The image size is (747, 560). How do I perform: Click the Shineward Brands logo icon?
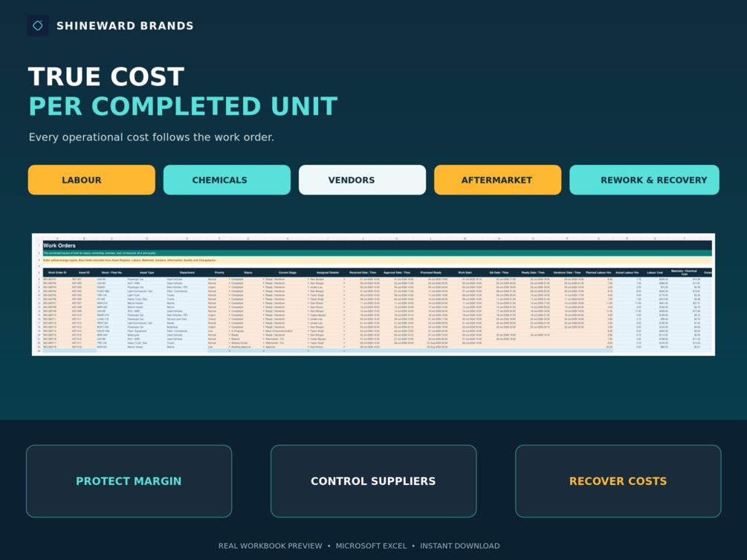tap(38, 26)
